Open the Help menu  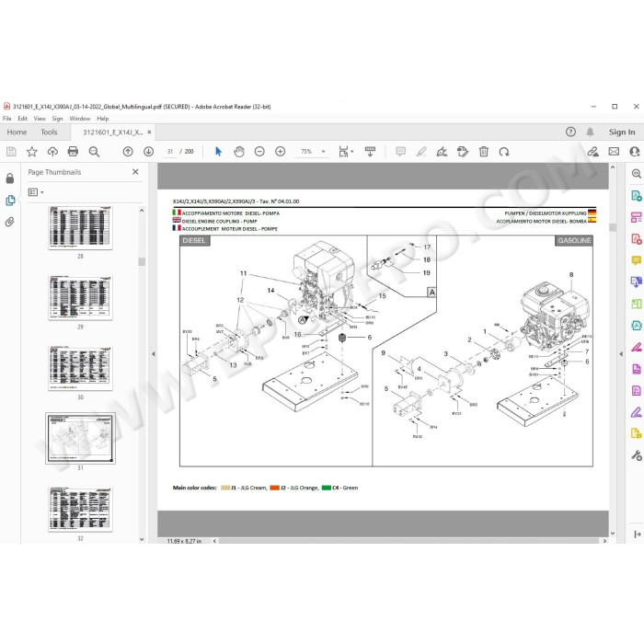pos(103,119)
